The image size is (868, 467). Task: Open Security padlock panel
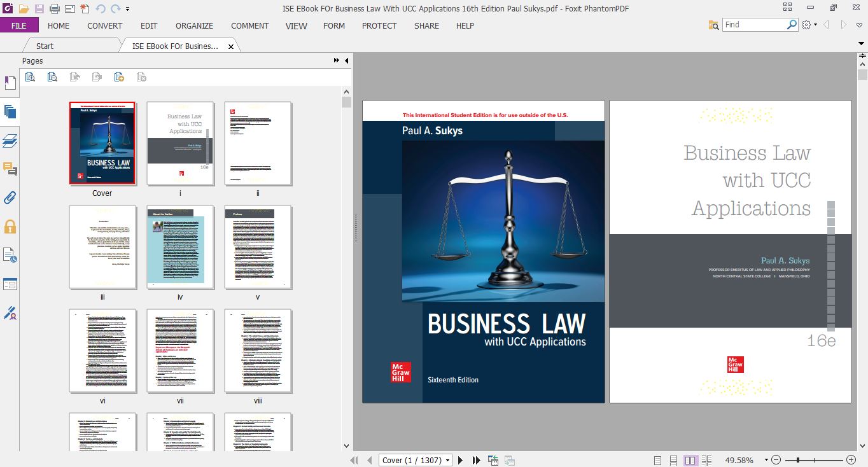pyautogui.click(x=10, y=227)
